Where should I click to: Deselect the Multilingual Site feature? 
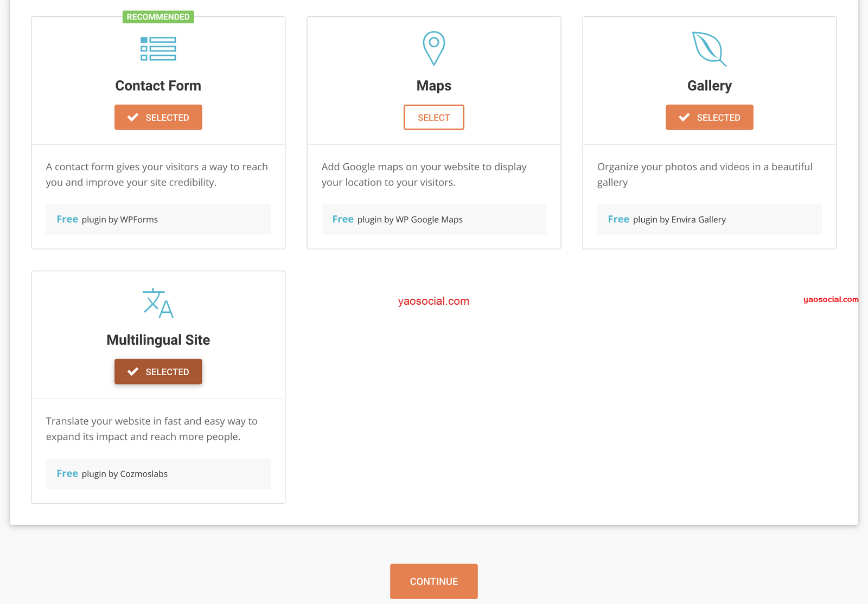(158, 371)
